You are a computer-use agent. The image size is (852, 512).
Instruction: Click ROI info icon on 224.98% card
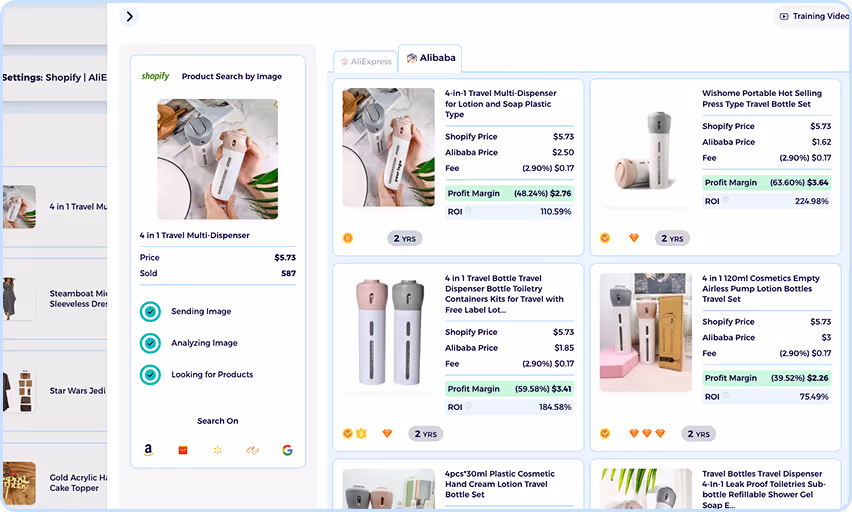point(725,200)
